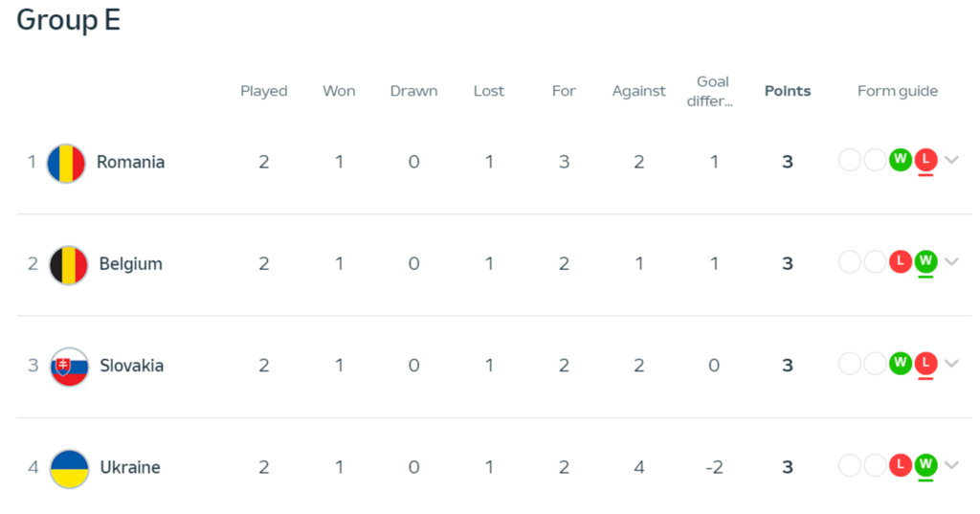Click the Form guide column header
The width and height of the screenshot is (980, 514).
898,91
